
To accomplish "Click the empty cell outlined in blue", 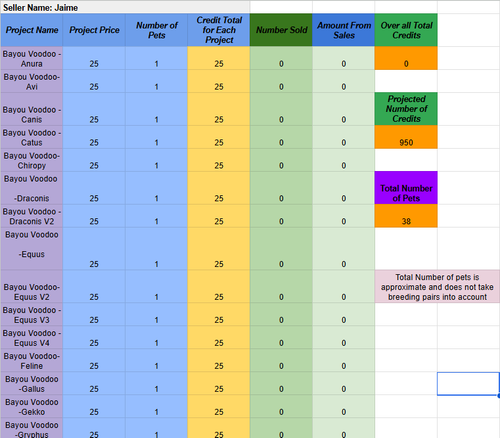I will (468, 383).
